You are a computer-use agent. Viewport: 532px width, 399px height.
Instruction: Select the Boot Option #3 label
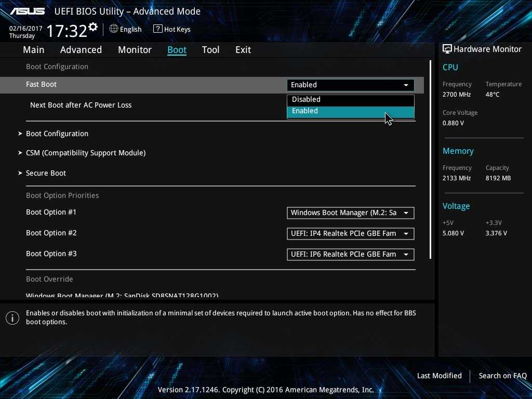click(51, 254)
